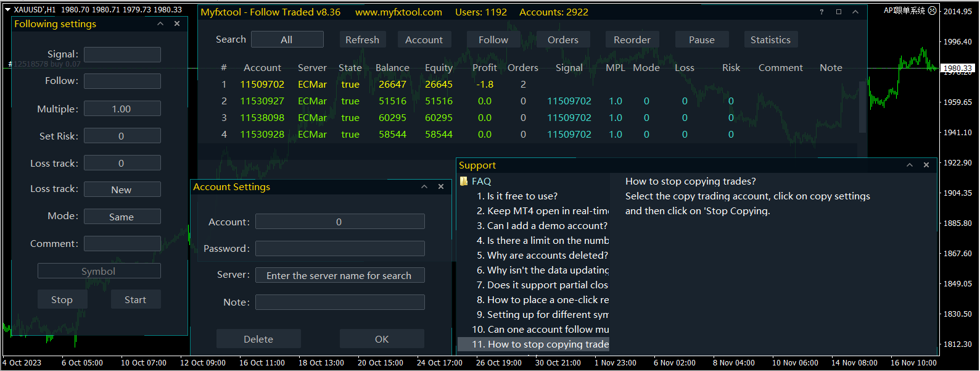Click the Account number field in Account Settings

(340, 222)
